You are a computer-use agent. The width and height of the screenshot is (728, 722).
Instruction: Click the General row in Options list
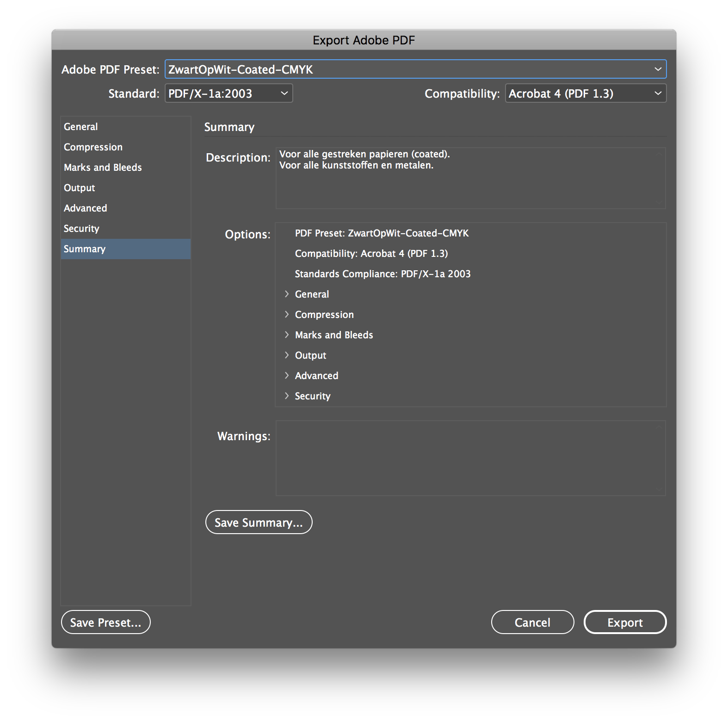point(471,294)
